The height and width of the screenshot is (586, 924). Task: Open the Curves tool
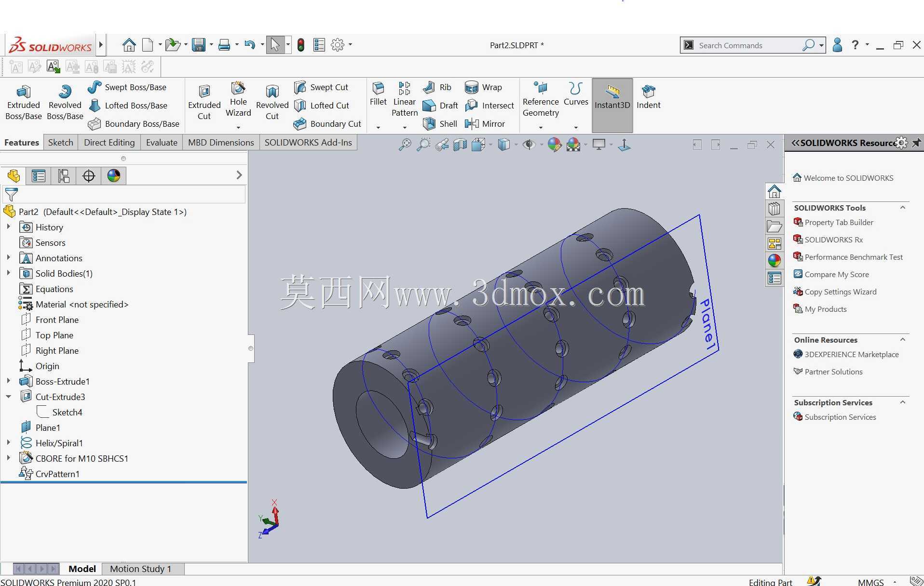coord(576,94)
